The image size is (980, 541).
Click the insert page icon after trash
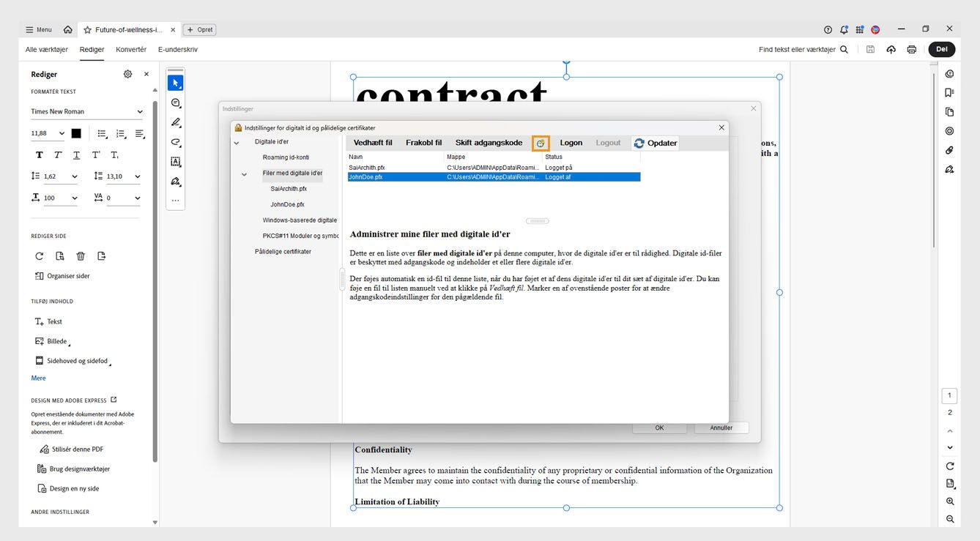point(101,256)
